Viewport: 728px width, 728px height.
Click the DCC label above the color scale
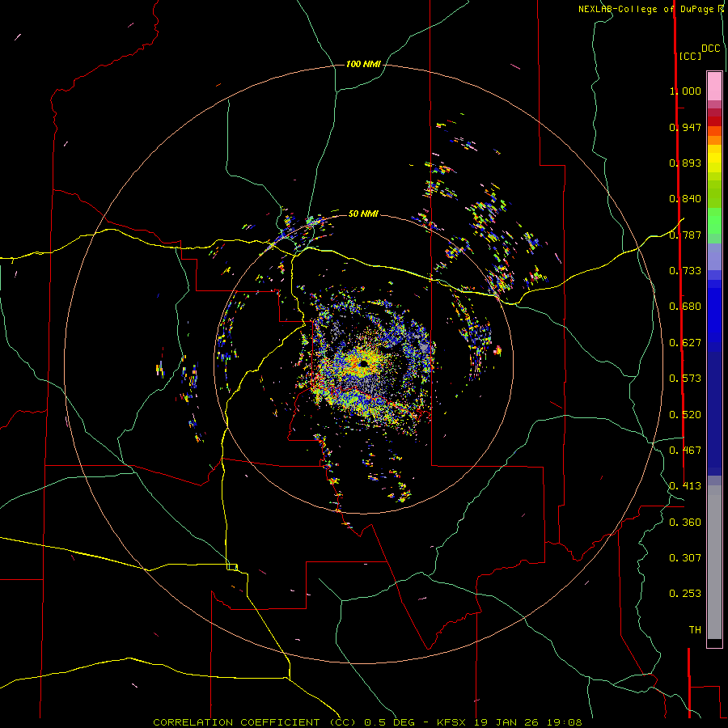[x=710, y=49]
